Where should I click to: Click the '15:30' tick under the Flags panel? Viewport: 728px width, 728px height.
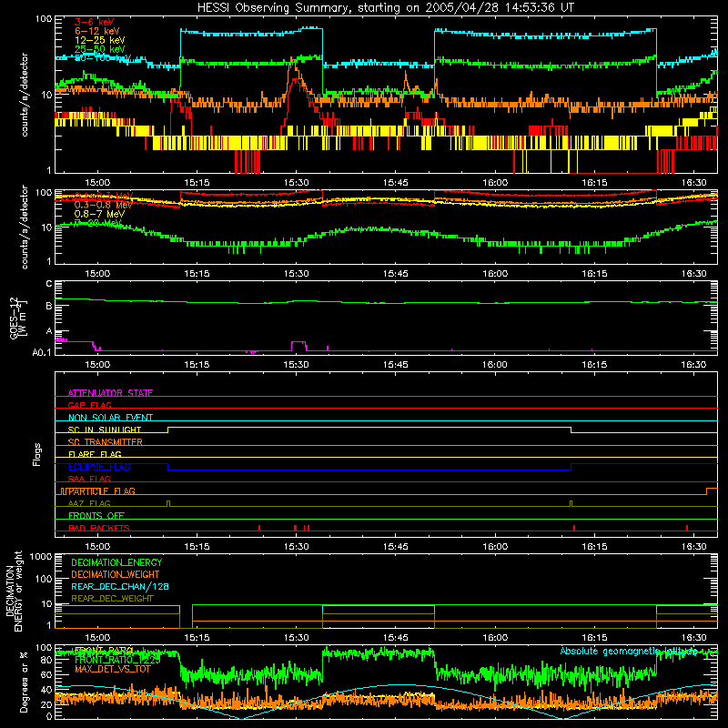coord(296,547)
